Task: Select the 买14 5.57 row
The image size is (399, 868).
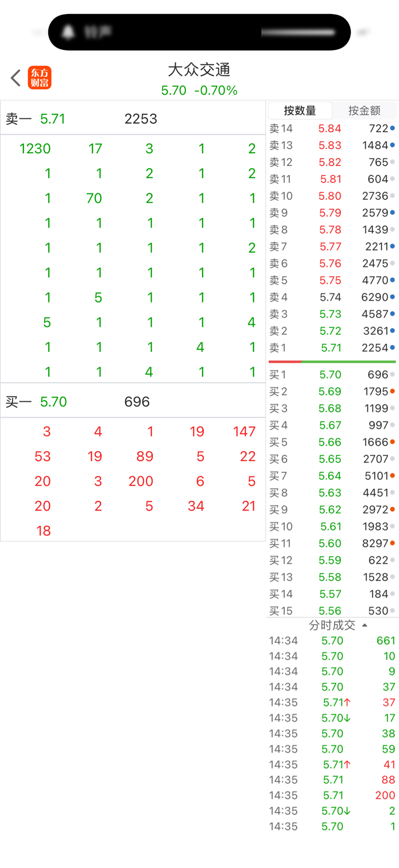Action: point(332,594)
